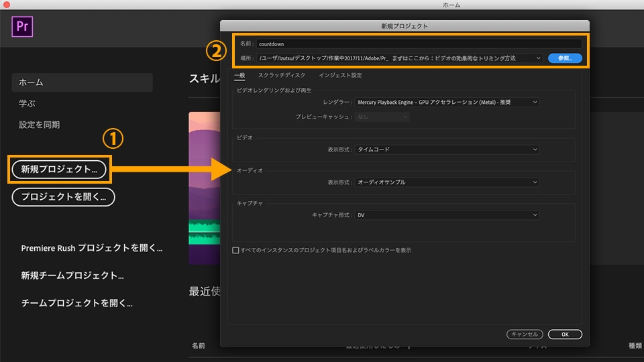Viewport: 644px width, 362px height.
Task: Select the 一般 tab
Action: pyautogui.click(x=239, y=75)
